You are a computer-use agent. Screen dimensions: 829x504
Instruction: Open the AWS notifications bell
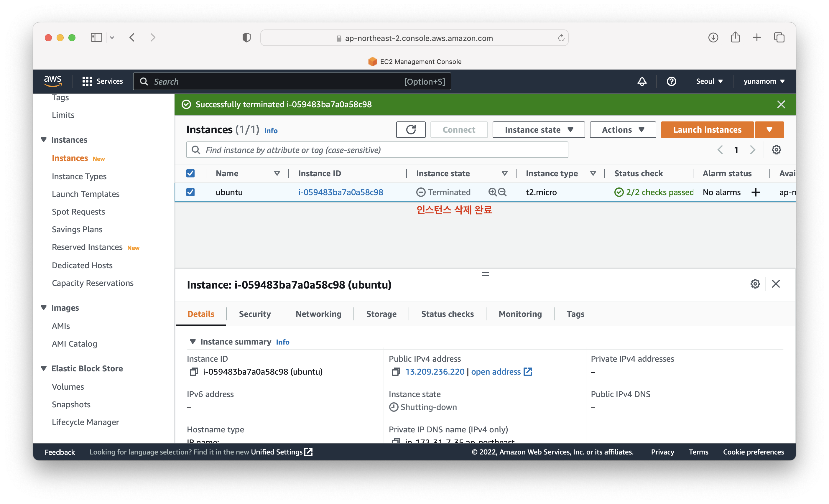pyautogui.click(x=642, y=81)
